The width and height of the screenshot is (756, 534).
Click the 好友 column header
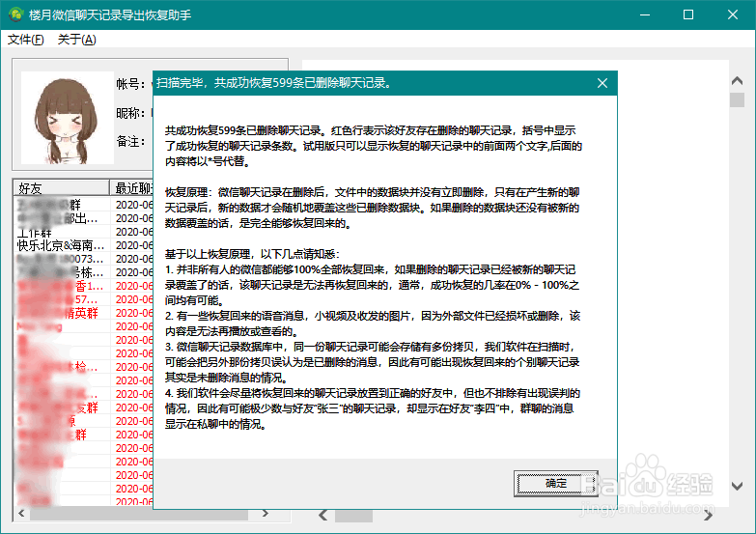(x=61, y=187)
